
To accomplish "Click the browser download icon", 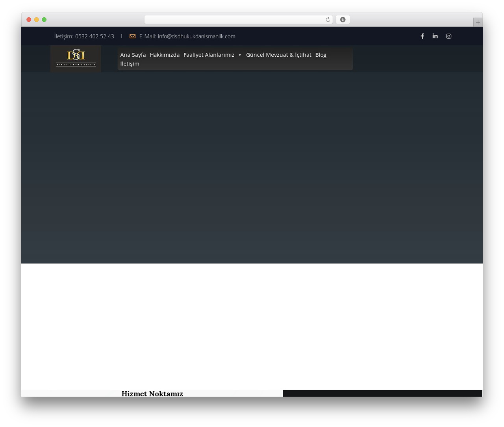I will (343, 20).
